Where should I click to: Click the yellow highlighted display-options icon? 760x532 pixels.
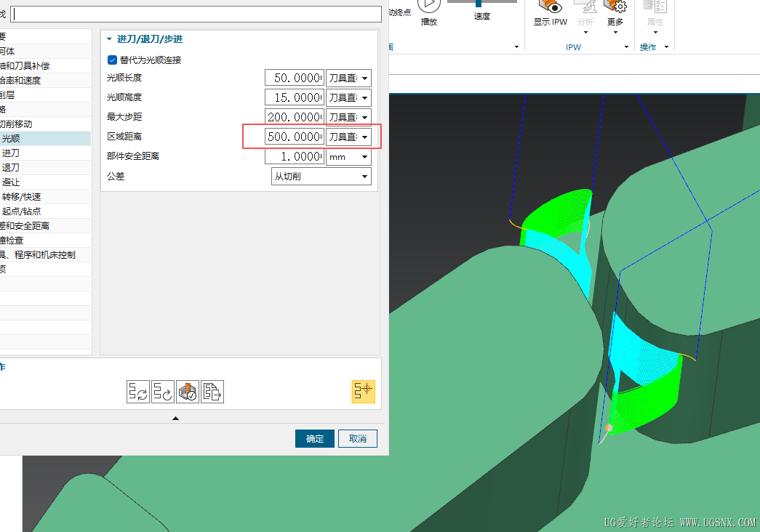(x=363, y=391)
